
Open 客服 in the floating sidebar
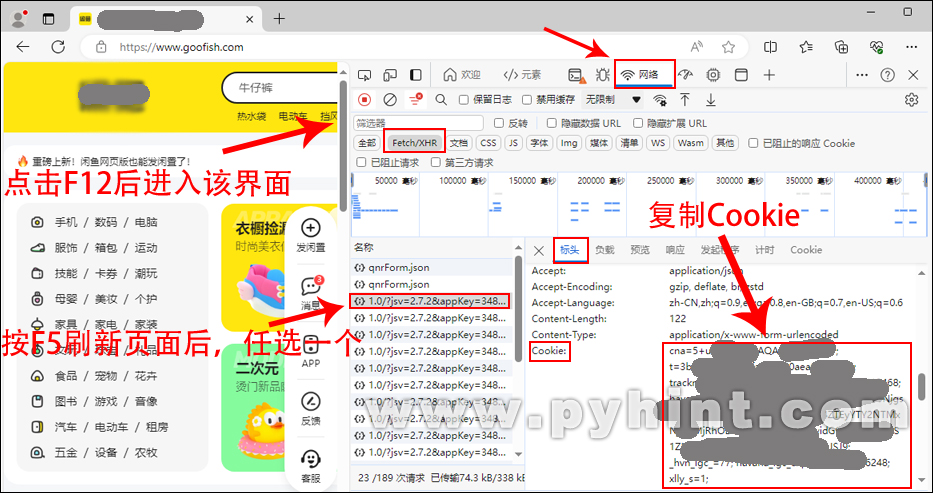311,466
